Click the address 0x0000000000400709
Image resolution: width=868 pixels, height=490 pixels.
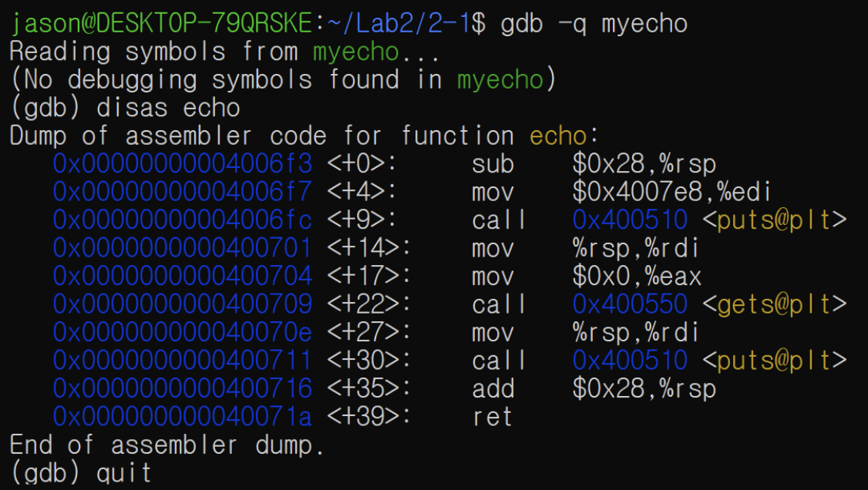(183, 304)
